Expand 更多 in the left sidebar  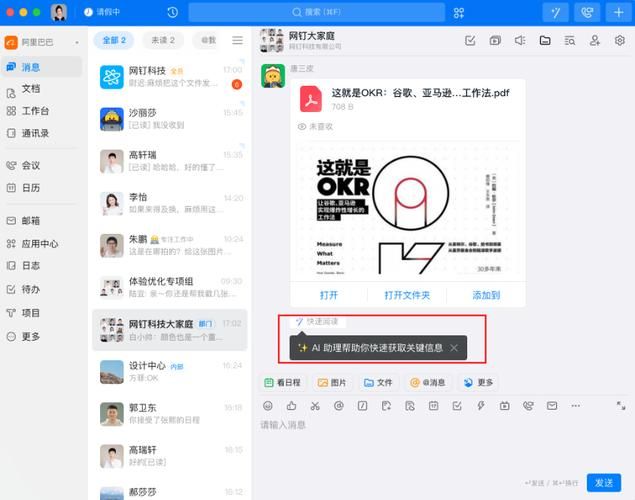(x=30, y=337)
